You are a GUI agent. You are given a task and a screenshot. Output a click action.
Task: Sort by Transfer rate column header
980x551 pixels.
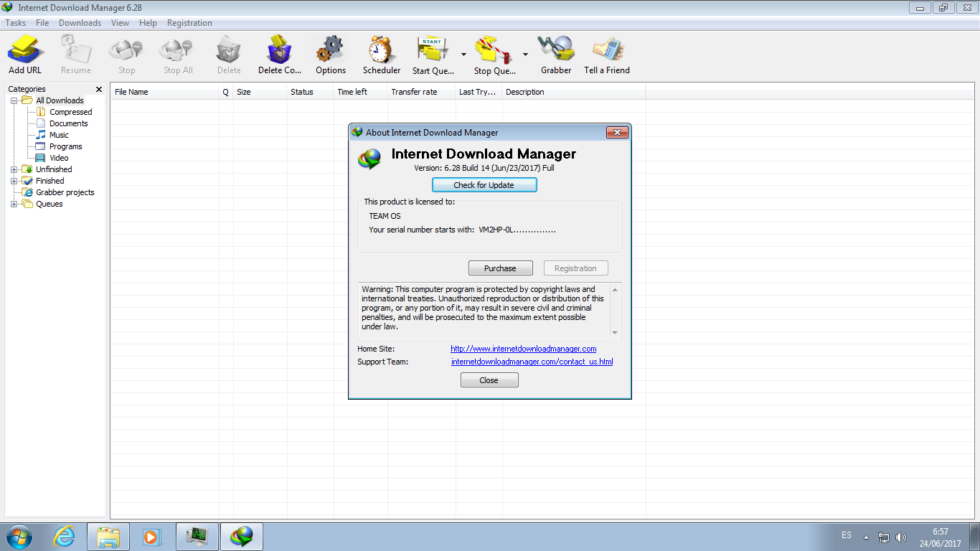click(x=421, y=92)
